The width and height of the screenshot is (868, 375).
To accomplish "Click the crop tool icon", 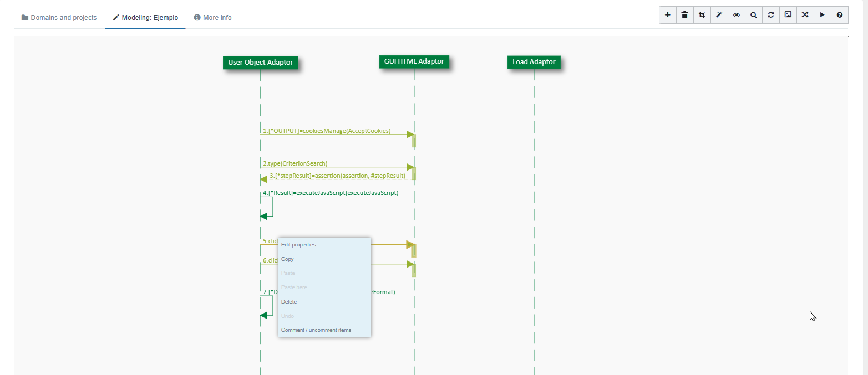I will tap(702, 15).
